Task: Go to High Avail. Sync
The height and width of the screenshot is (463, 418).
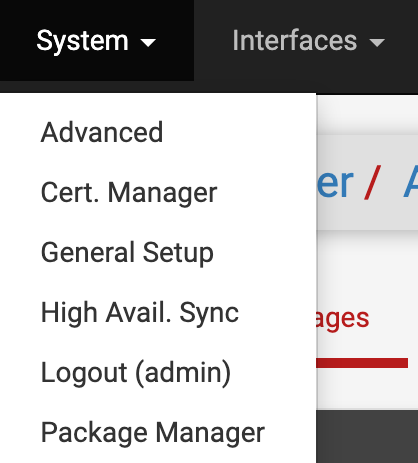Action: pos(158,312)
